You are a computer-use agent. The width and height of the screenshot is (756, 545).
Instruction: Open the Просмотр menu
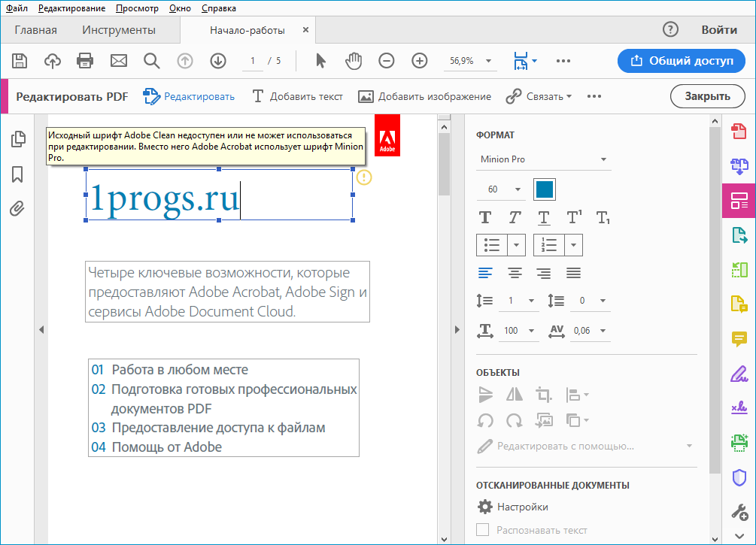(138, 8)
